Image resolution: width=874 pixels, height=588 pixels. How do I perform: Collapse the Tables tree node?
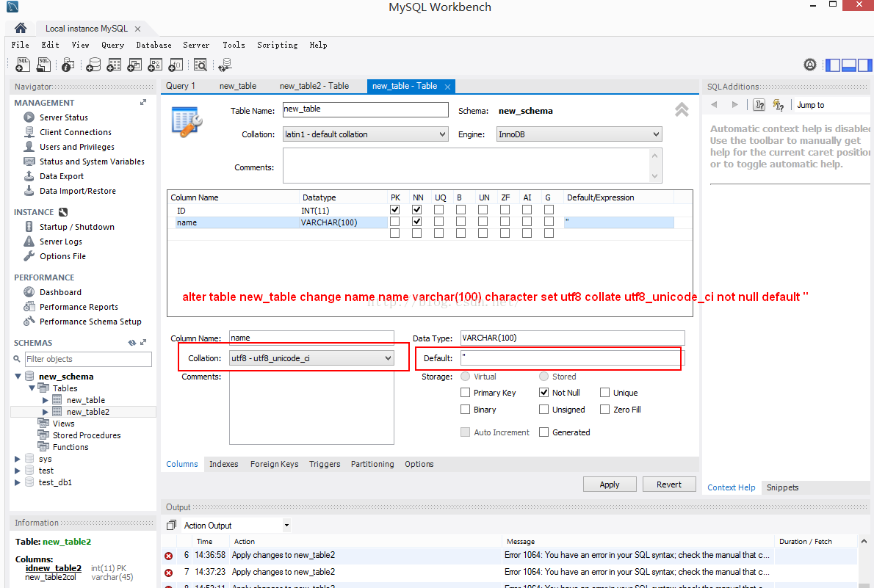click(x=32, y=388)
